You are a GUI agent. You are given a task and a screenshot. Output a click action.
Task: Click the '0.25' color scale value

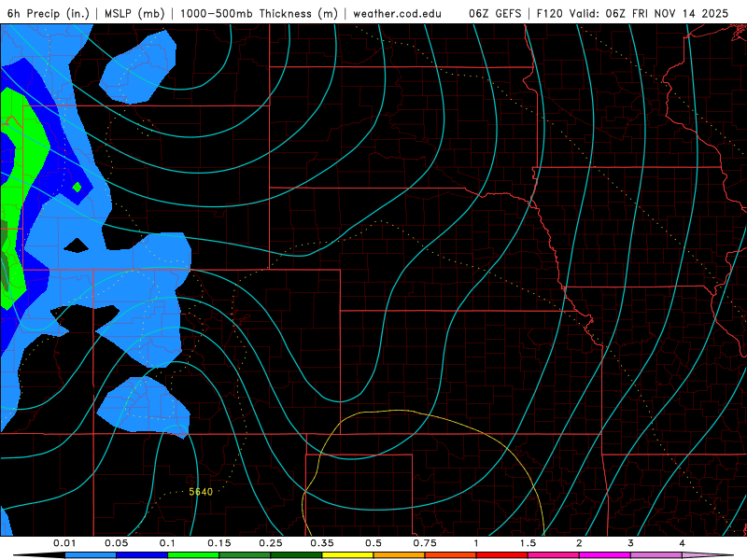(x=271, y=543)
